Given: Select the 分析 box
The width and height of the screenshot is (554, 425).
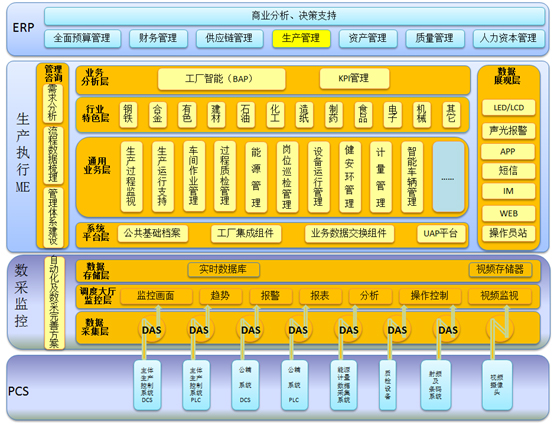Looking at the screenshot, I should click(x=370, y=296).
